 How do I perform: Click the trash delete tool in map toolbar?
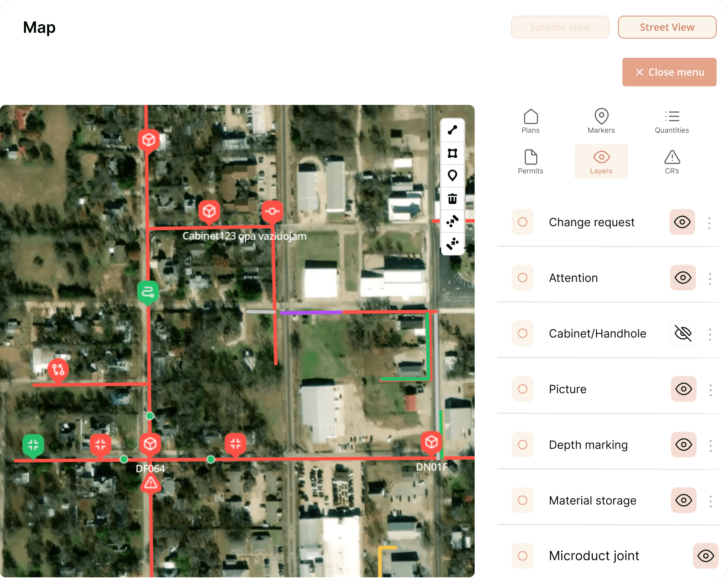point(453,199)
